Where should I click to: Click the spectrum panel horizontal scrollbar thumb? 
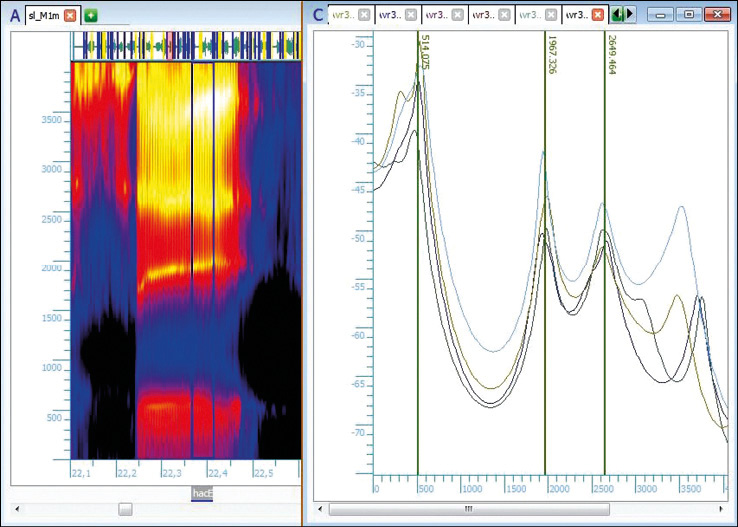(x=467, y=509)
